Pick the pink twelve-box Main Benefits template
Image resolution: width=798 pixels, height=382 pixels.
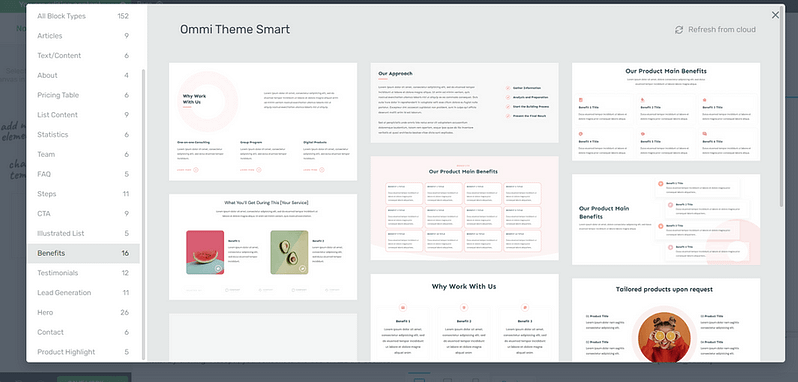(464, 208)
